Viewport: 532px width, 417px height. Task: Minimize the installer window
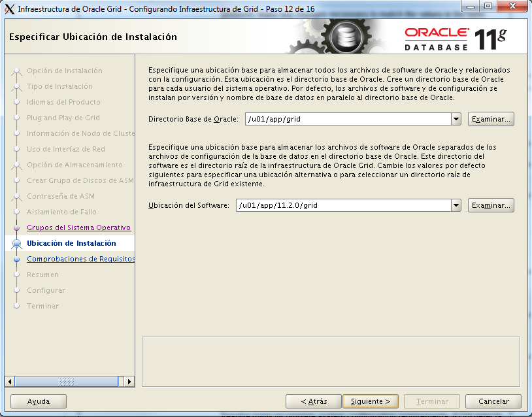tap(471, 7)
